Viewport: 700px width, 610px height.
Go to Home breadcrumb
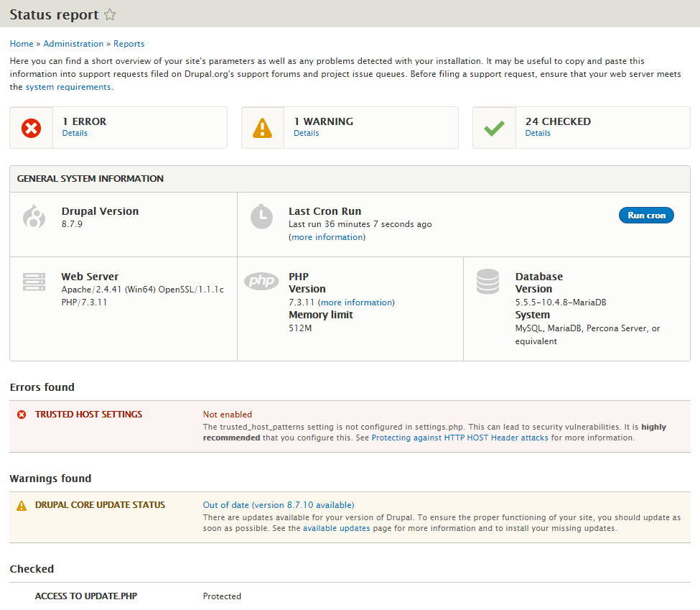click(x=22, y=44)
